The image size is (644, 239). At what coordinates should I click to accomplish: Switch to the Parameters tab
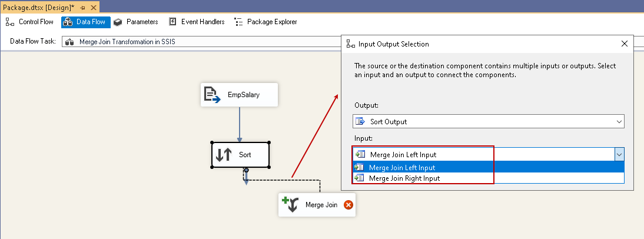[135, 22]
